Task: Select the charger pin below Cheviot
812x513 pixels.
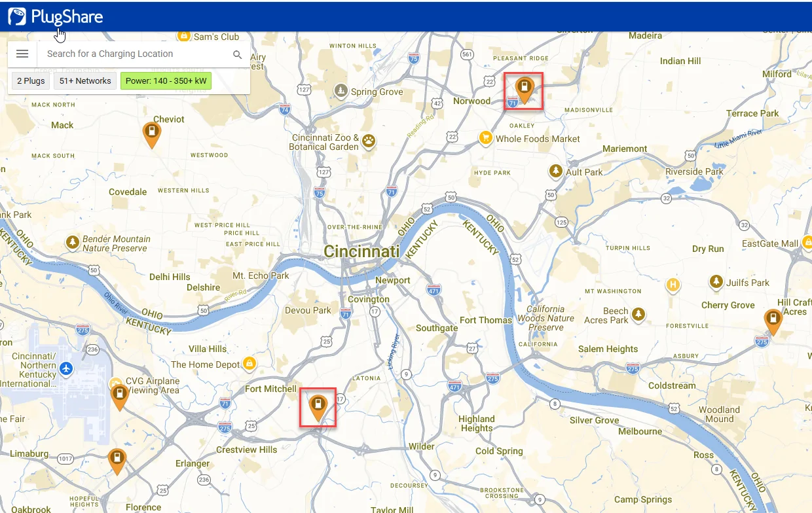Action: 152,135
